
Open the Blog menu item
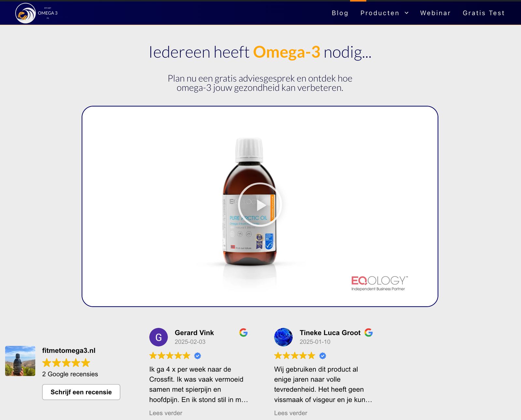[x=340, y=13]
